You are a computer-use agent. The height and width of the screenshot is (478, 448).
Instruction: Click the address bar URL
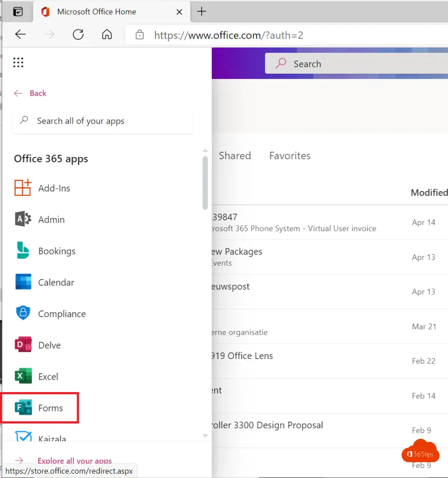[228, 35]
